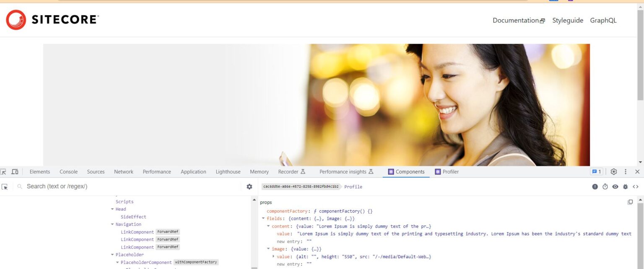The image size is (644, 269).
Task: Copy props with the clipboard icon
Action: click(630, 202)
